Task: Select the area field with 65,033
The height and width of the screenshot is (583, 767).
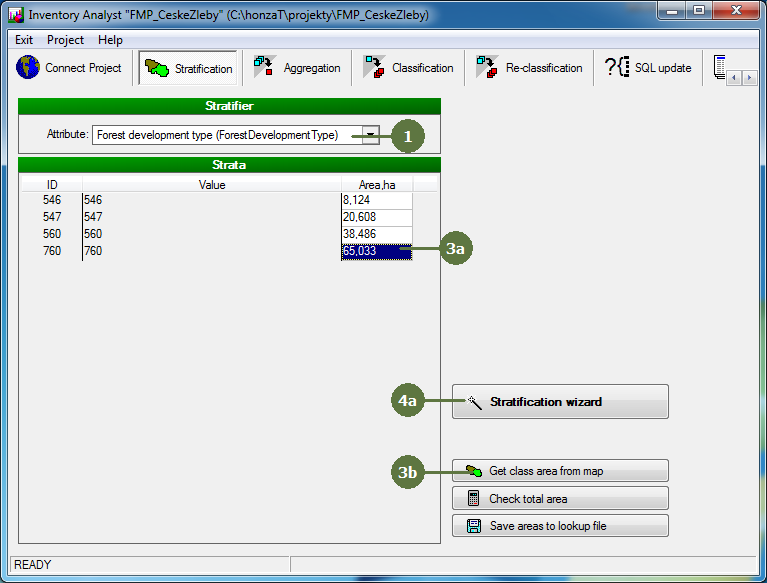Action: click(x=376, y=252)
